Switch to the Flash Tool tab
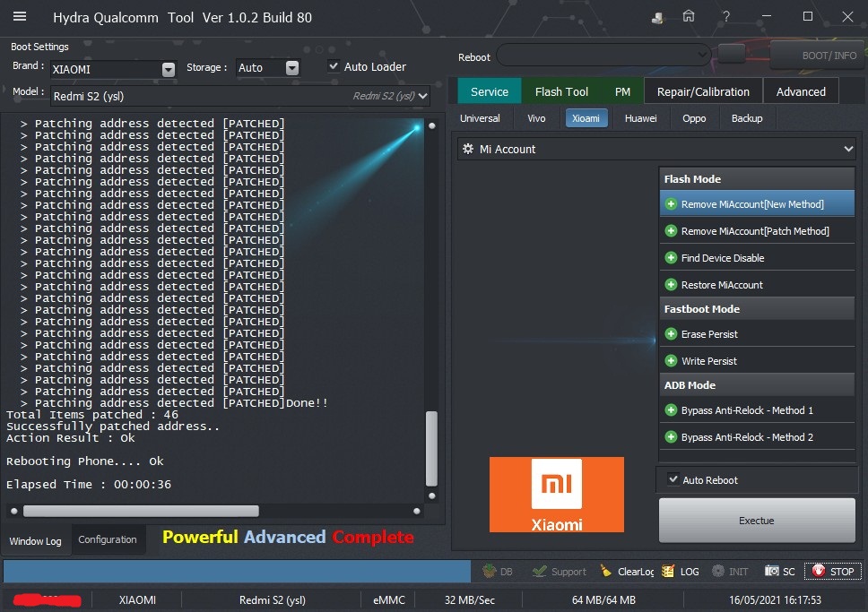This screenshot has height=612, width=868. pos(561,91)
